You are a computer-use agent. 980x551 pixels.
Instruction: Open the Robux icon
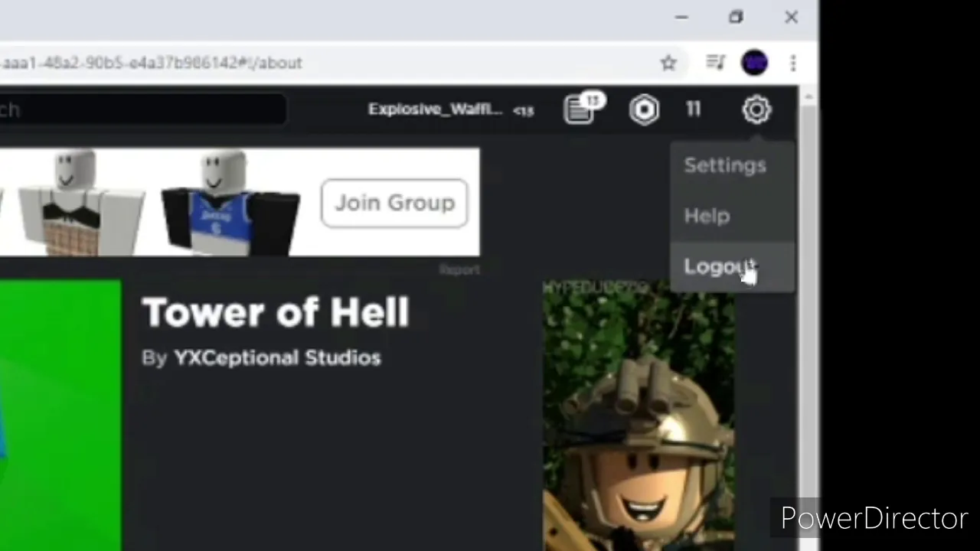(x=645, y=109)
